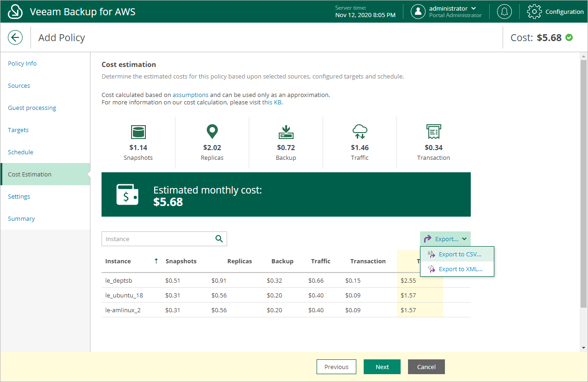Sort by the Snapshots column header
The width and height of the screenshot is (588, 382).
tap(181, 261)
